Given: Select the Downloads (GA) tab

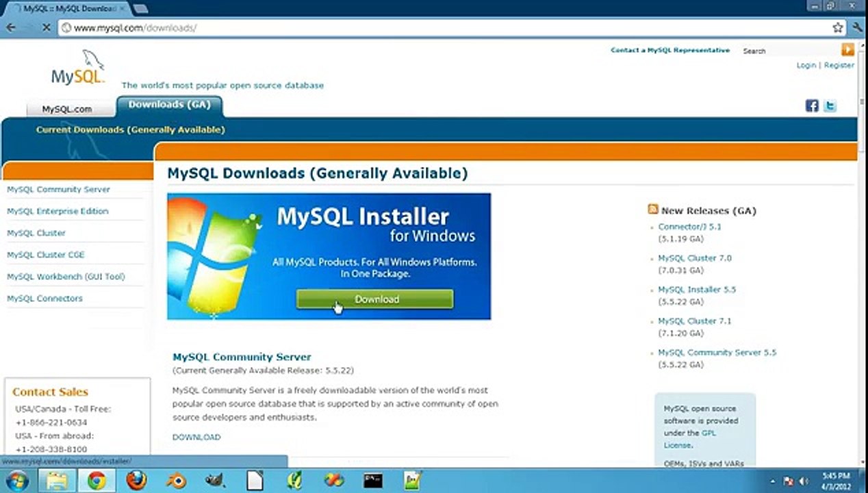Looking at the screenshot, I should click(x=169, y=105).
